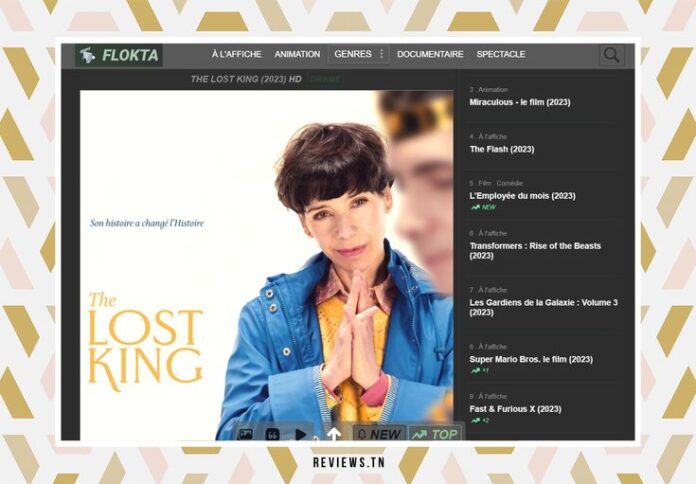Open Miraculous - le film (2023)

pos(520,102)
